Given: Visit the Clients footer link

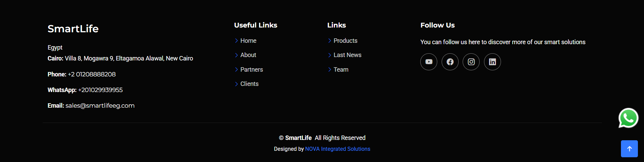Looking at the screenshot, I should [249, 84].
